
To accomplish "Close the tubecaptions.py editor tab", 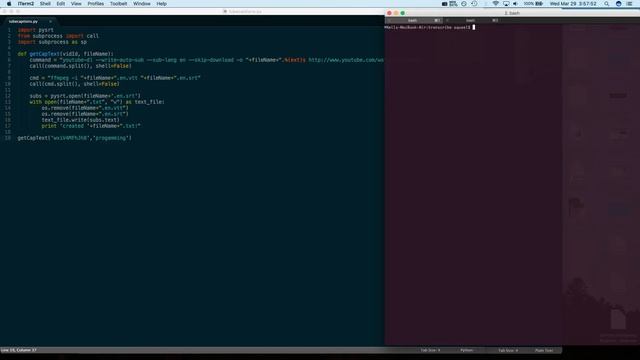I will coord(51,22).
